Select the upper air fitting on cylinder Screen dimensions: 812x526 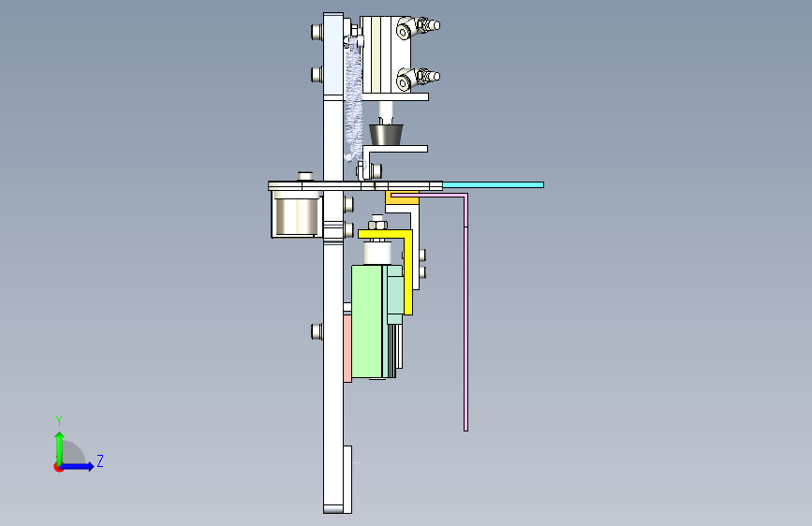(418, 27)
